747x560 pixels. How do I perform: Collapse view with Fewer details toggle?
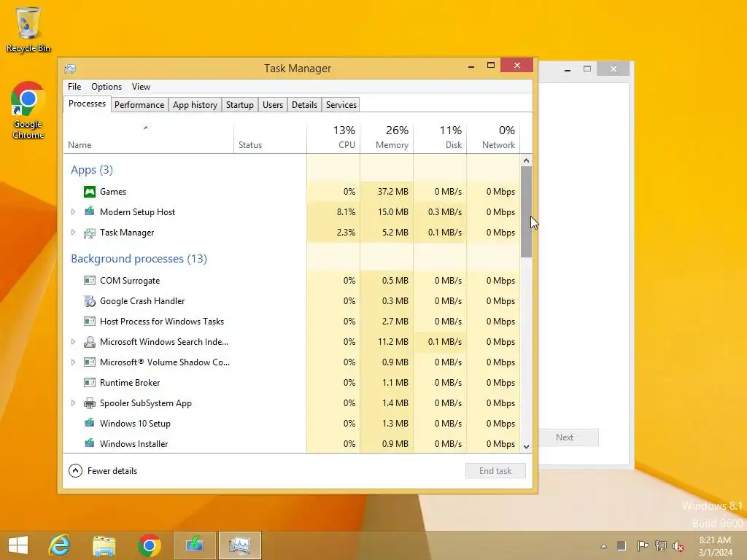(103, 471)
